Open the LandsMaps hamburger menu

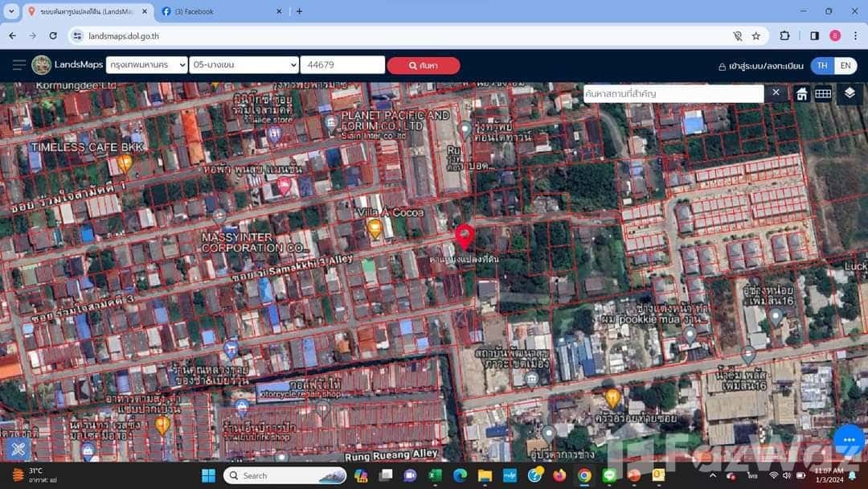[18, 65]
